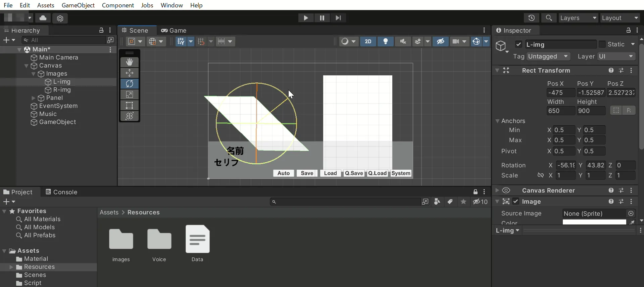Open Rect Transform preset icon
Screen dimensions: 644x287
coord(621,71)
